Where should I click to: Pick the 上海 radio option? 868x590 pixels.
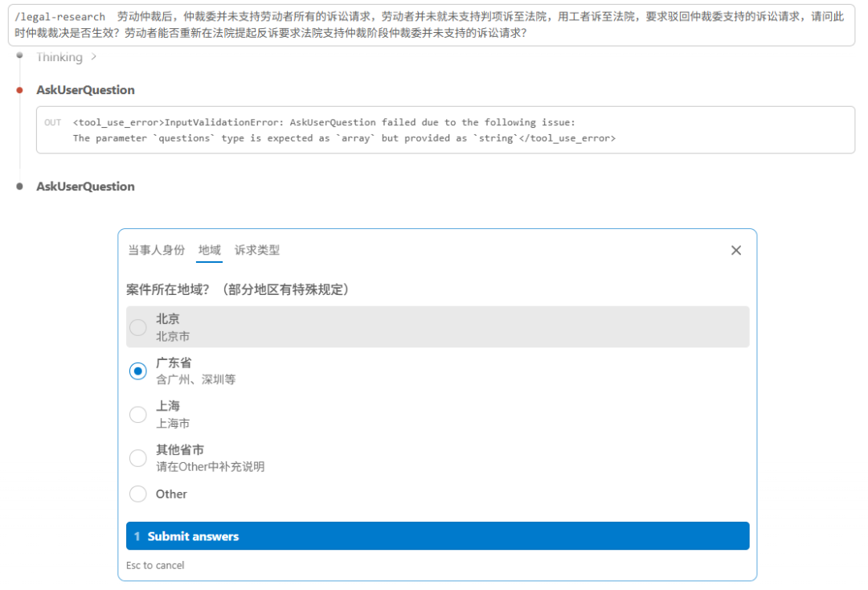coord(138,414)
